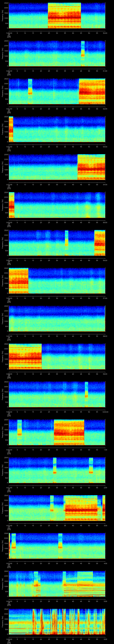Click the narrow burst near 48s in 5:59 spectrogram
The width and height of the screenshot is (114, 644).
pos(86,394)
